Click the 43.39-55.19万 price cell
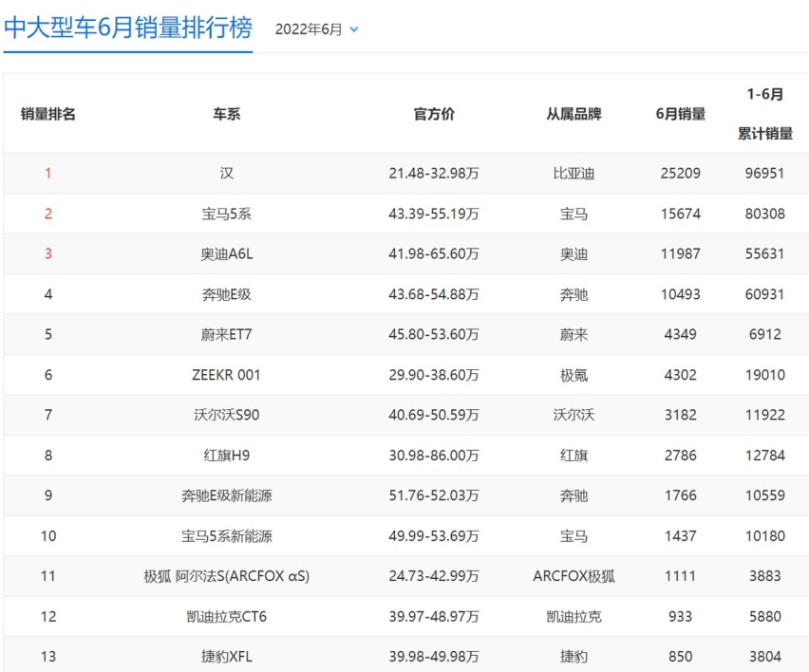This screenshot has width=809, height=672. click(434, 214)
